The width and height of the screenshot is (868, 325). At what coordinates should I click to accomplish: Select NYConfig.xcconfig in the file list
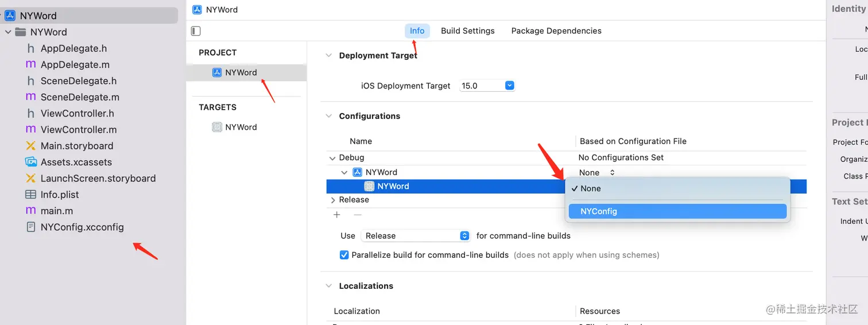[x=82, y=227]
